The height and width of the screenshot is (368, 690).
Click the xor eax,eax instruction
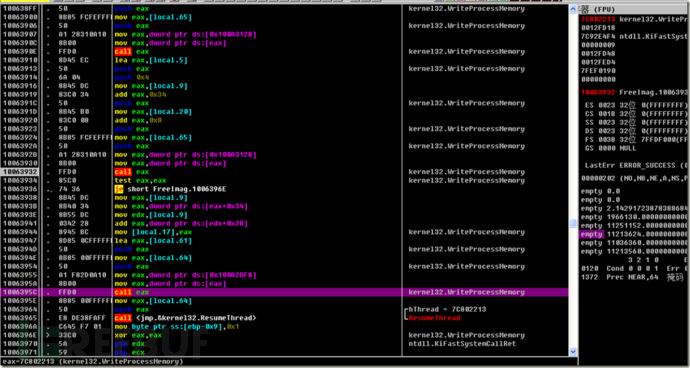138,335
